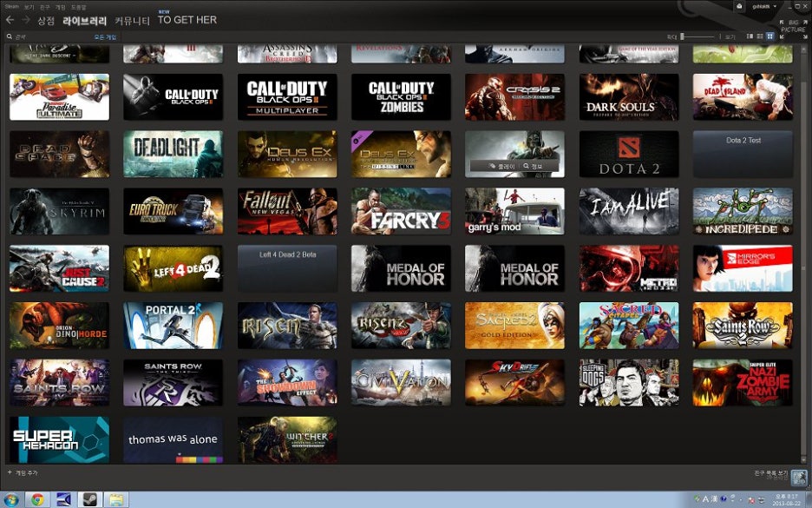
Task: Open the 모든 게임 filter dropdown
Action: point(105,36)
